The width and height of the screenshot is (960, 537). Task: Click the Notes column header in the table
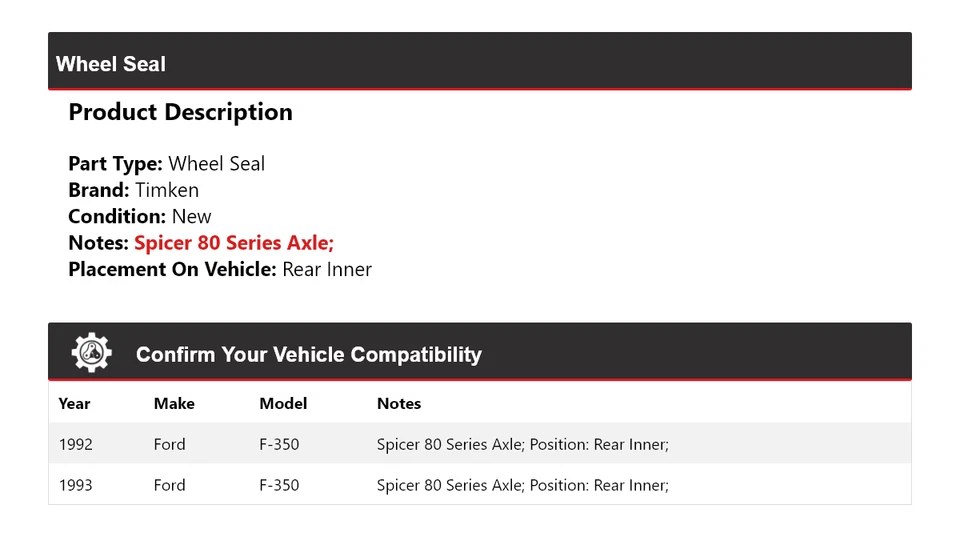(399, 404)
